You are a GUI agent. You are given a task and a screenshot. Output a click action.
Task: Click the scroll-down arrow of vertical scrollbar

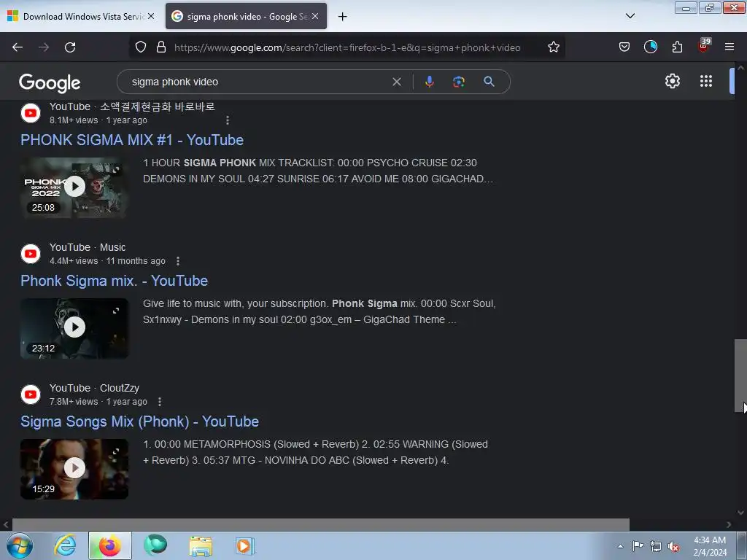[x=740, y=513]
